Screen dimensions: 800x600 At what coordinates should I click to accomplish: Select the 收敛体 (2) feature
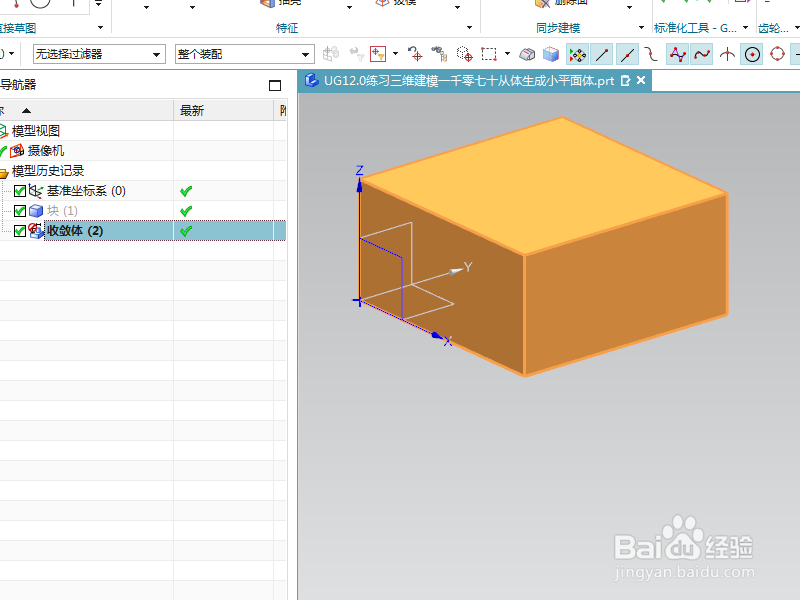tap(74, 231)
